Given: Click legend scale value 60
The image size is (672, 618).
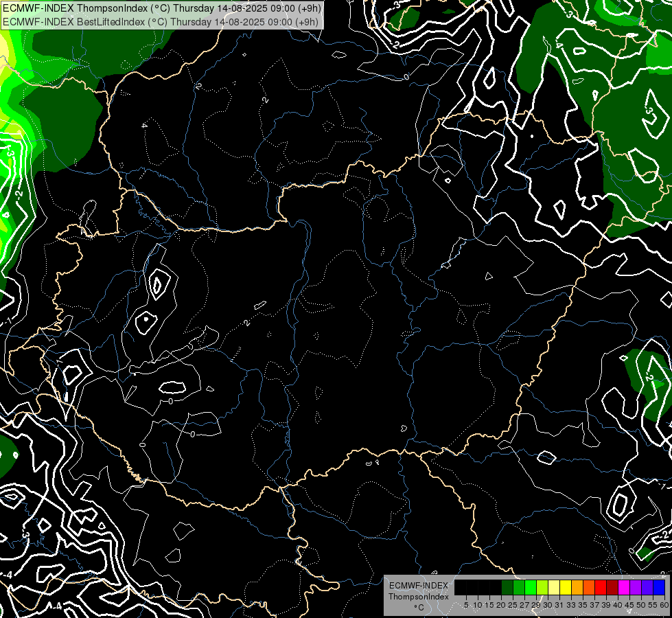Looking at the screenshot, I should click(664, 605).
